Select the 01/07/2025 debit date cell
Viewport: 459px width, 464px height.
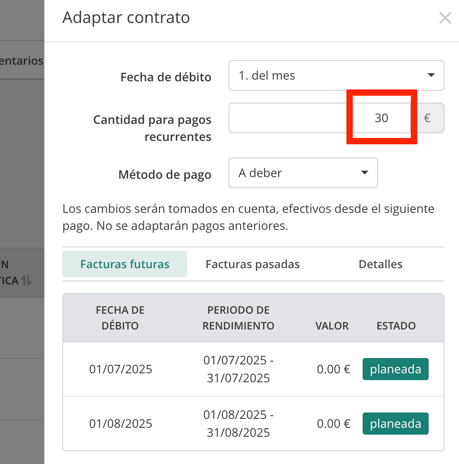tap(120, 369)
